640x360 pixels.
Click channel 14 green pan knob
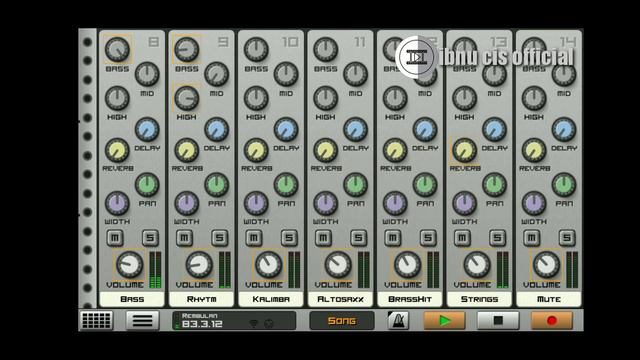(x=564, y=184)
